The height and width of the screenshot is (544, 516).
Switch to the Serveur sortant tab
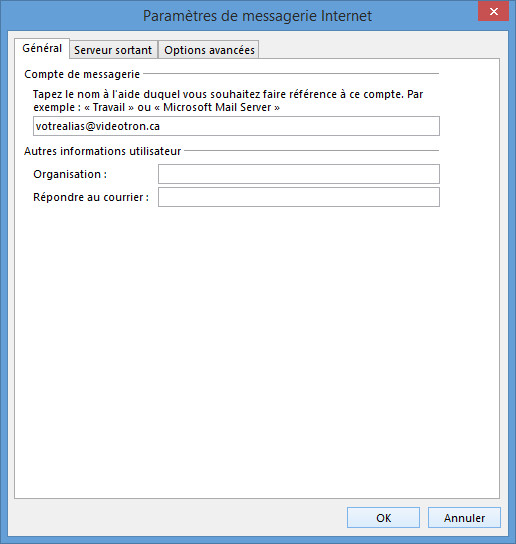pyautogui.click(x=113, y=50)
